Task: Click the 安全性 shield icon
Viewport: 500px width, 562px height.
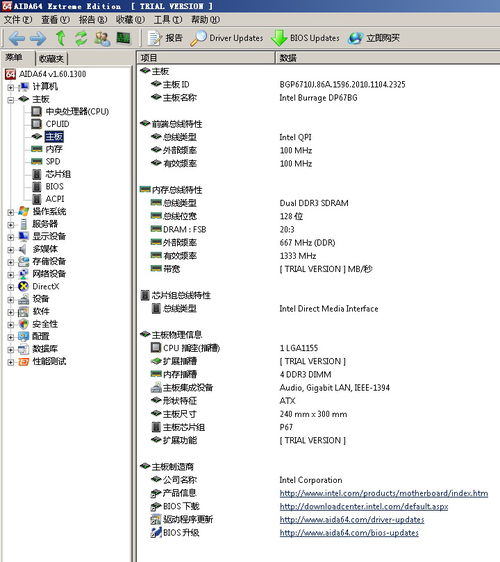Action: point(24,324)
